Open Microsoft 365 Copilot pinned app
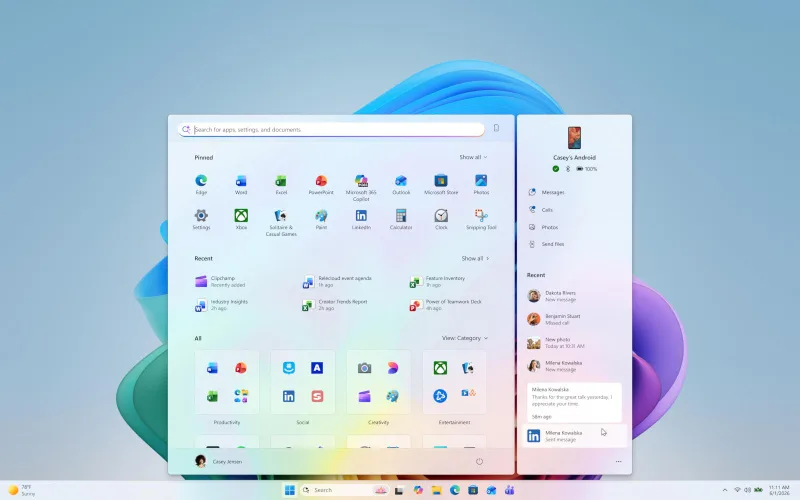 (361, 188)
